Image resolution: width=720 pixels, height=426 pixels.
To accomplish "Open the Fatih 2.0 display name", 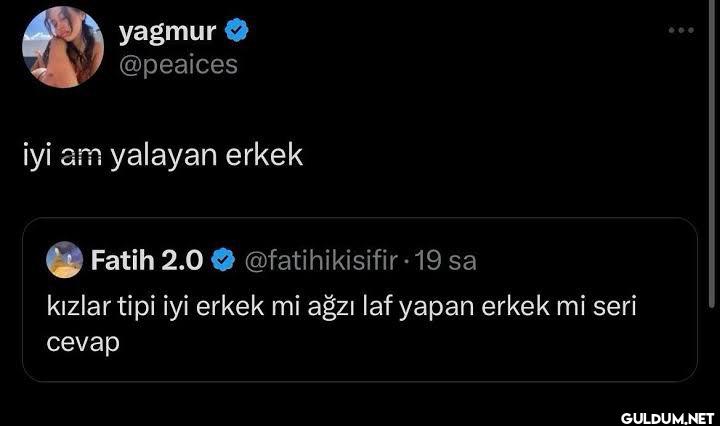I will click(147, 262).
